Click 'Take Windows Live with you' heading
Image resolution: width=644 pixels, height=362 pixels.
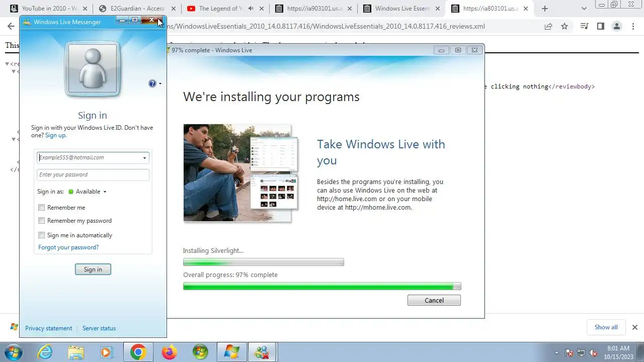point(381,152)
